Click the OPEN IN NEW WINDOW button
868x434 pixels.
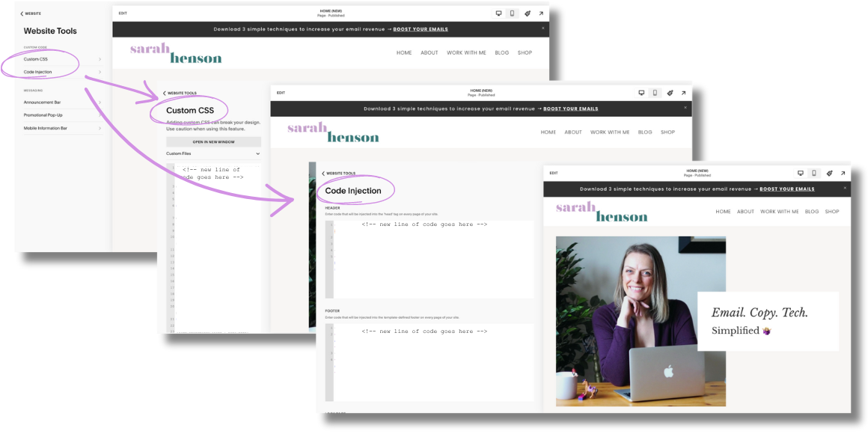tap(213, 142)
